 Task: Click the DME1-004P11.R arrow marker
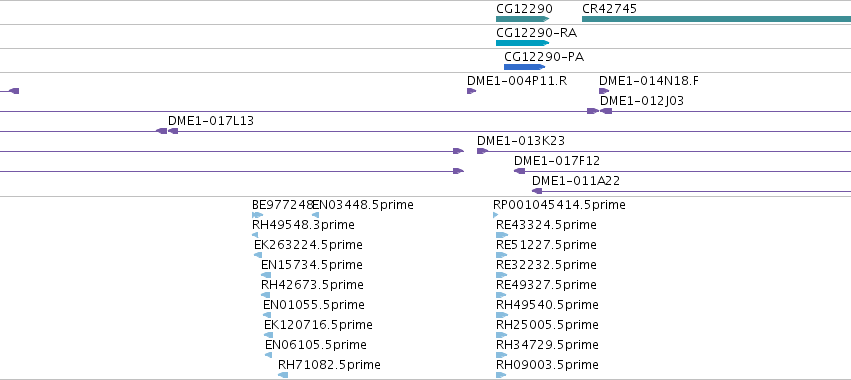click(472, 91)
